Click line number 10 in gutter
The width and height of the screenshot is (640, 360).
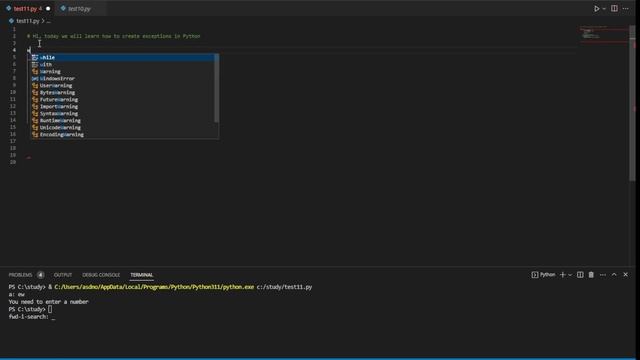13,92
